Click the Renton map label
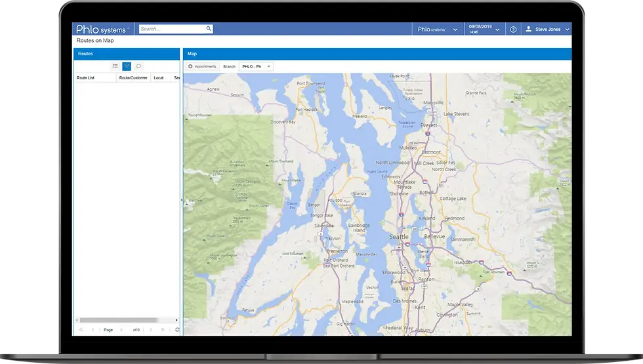 (x=426, y=279)
